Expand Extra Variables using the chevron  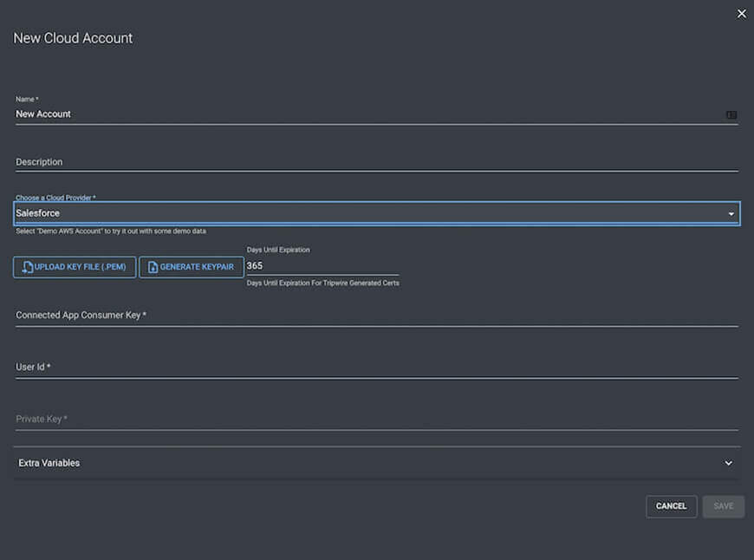coord(728,463)
